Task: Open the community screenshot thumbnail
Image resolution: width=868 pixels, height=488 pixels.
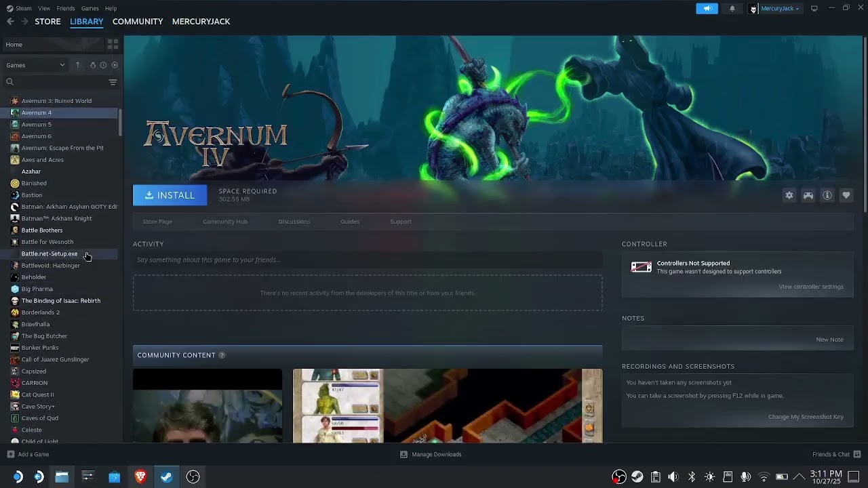Action: point(448,405)
